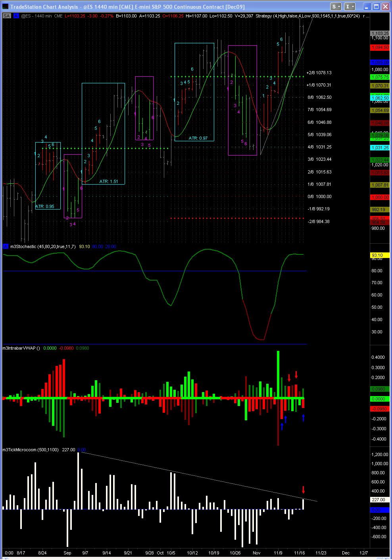Click the TradeStation app icon in title bar
The height and width of the screenshot is (560, 392).
coord(6,7)
